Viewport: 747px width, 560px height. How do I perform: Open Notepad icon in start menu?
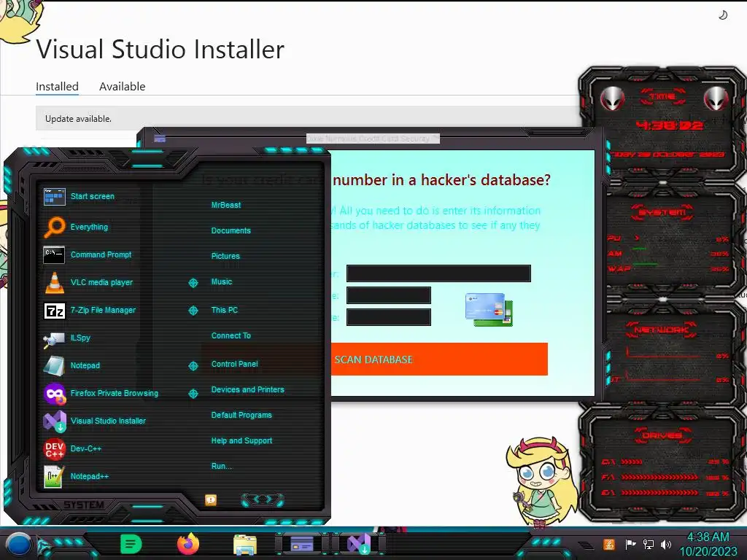[54, 366]
